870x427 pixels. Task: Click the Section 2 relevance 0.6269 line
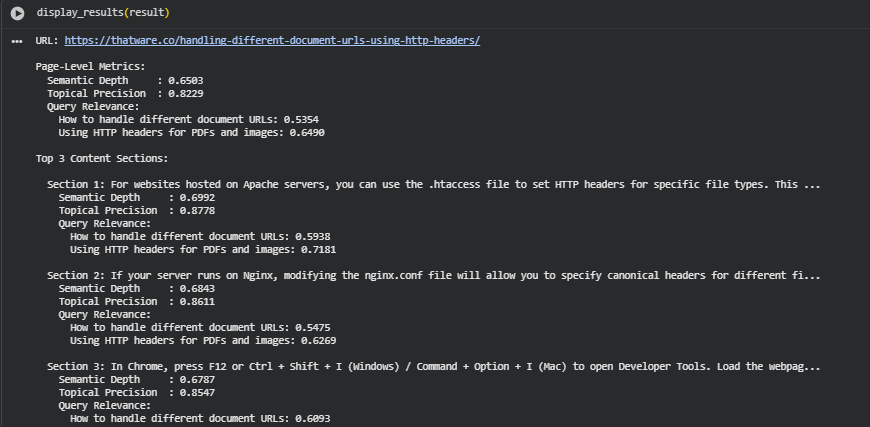[203, 340]
